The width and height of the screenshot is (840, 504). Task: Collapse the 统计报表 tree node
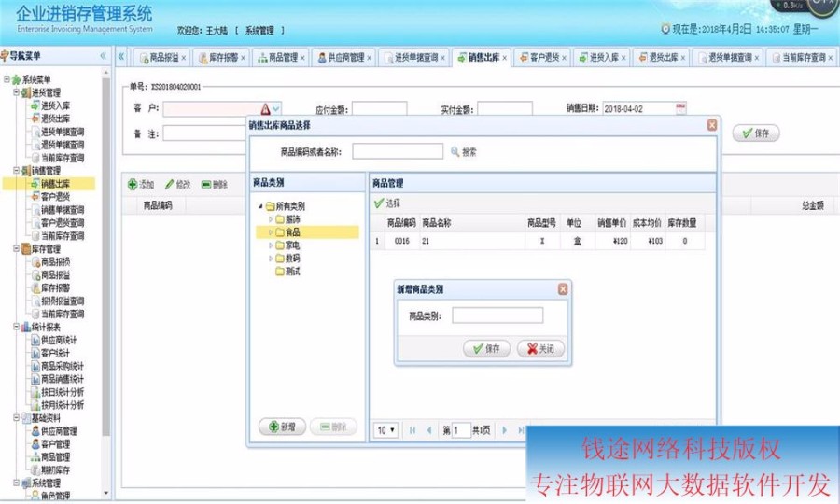click(16, 327)
